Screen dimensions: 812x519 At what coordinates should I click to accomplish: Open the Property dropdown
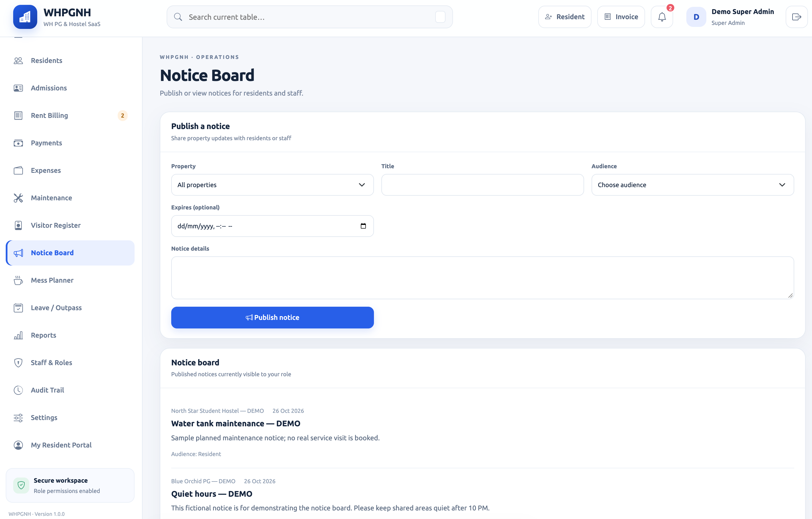tap(272, 185)
